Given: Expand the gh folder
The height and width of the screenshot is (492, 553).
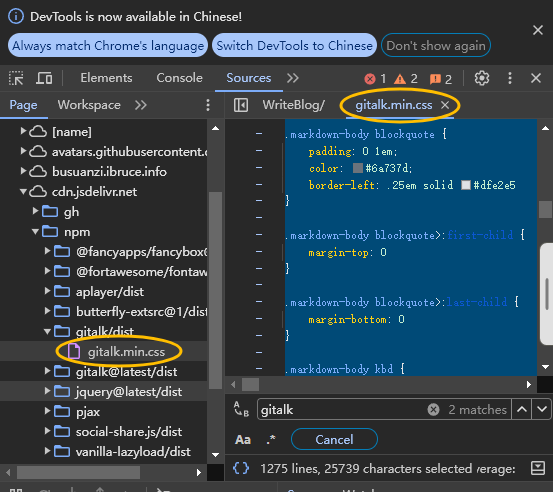Looking at the screenshot, I should [x=35, y=212].
